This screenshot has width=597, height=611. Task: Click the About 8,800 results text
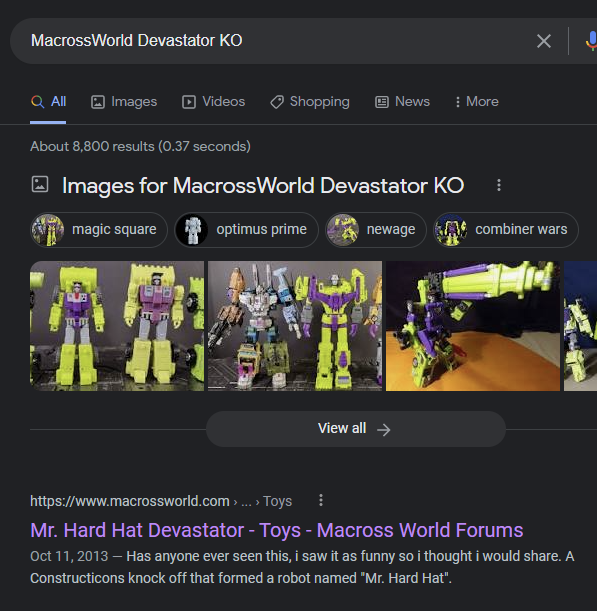pos(140,147)
